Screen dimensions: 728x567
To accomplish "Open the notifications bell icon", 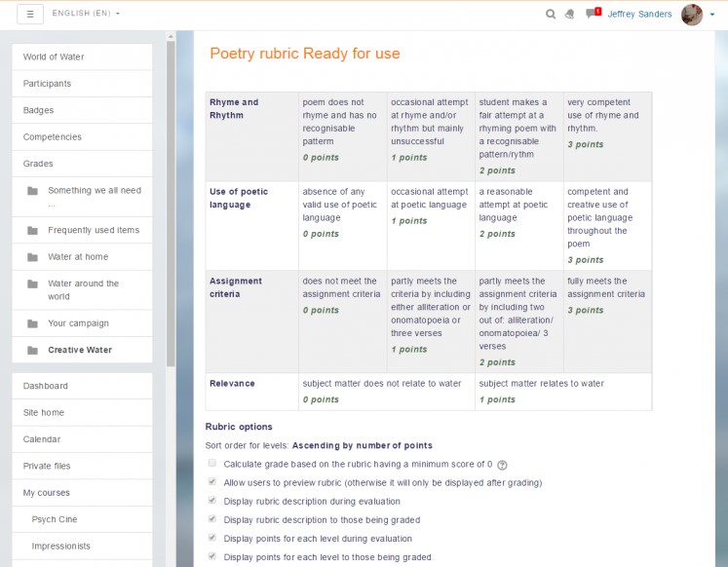I will pyautogui.click(x=569, y=15).
